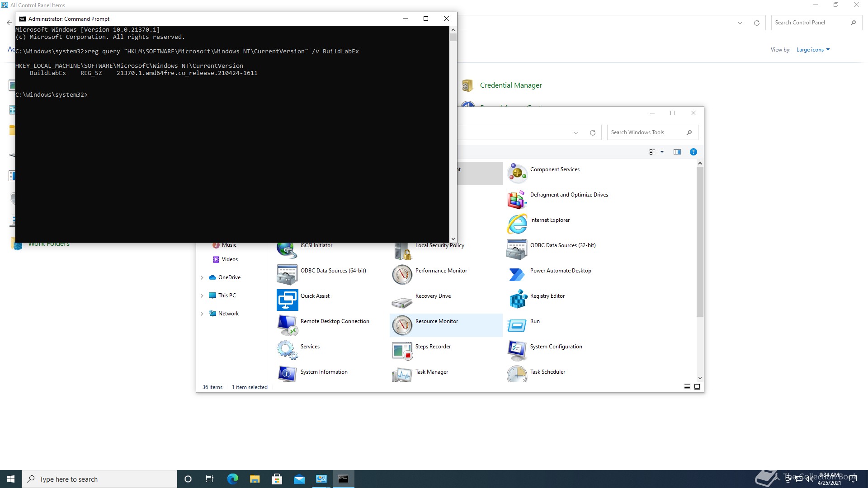Click Search Windows Tools field

coord(652,132)
